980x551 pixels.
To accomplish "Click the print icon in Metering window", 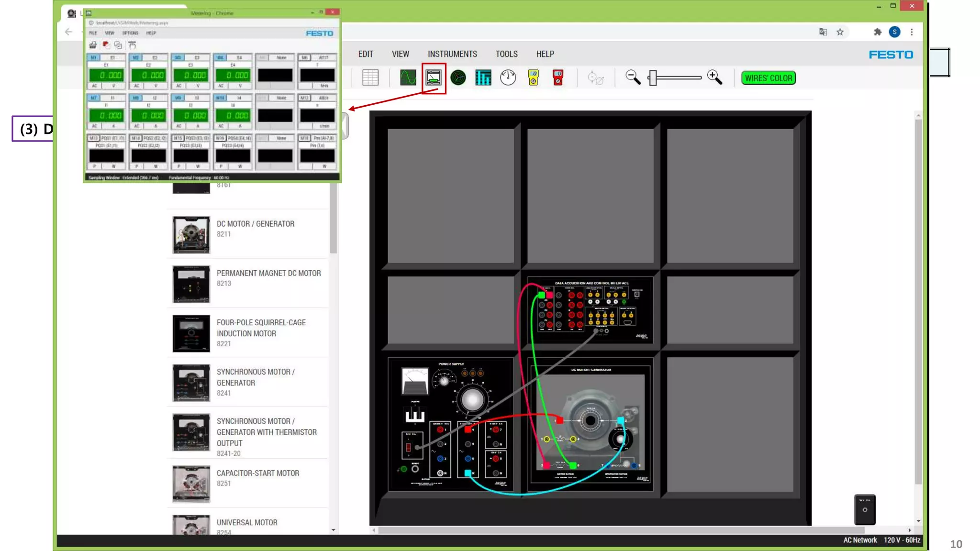I will click(x=93, y=45).
